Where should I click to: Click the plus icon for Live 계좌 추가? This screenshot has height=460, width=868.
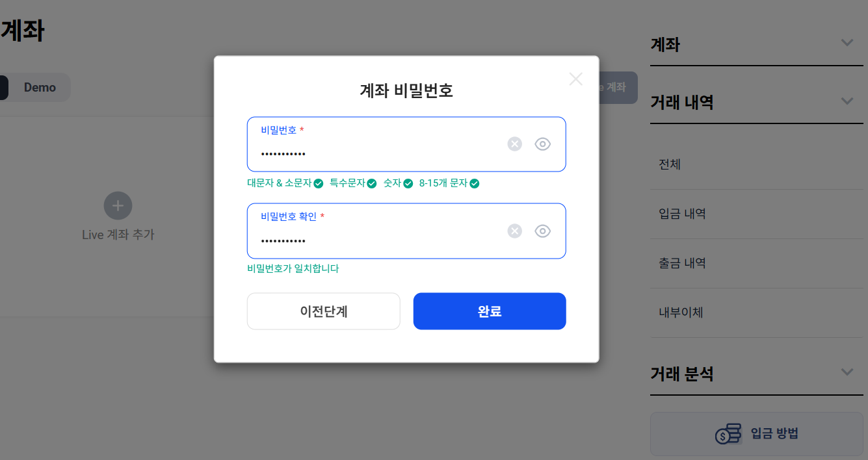tap(118, 206)
